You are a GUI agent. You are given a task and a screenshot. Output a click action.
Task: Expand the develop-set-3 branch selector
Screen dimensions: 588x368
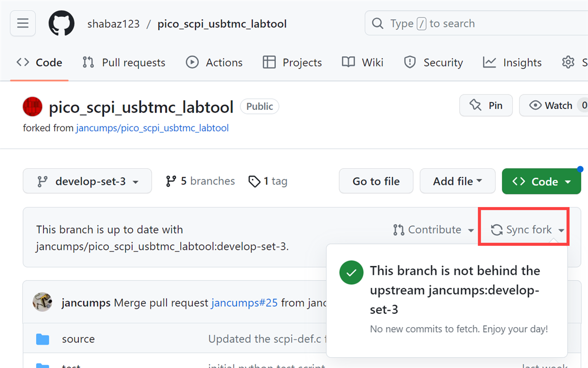click(87, 181)
